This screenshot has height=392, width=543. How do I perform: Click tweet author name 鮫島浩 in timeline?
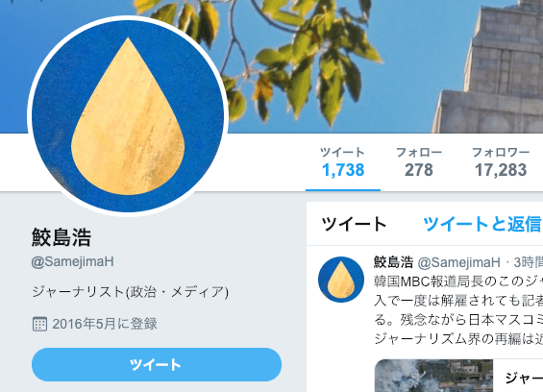pyautogui.click(x=393, y=262)
